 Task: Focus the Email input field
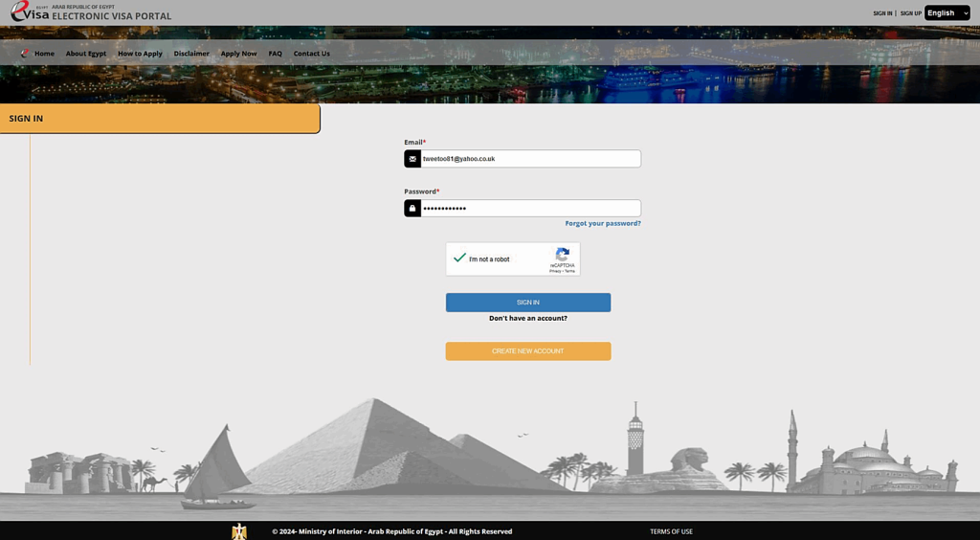click(530, 159)
